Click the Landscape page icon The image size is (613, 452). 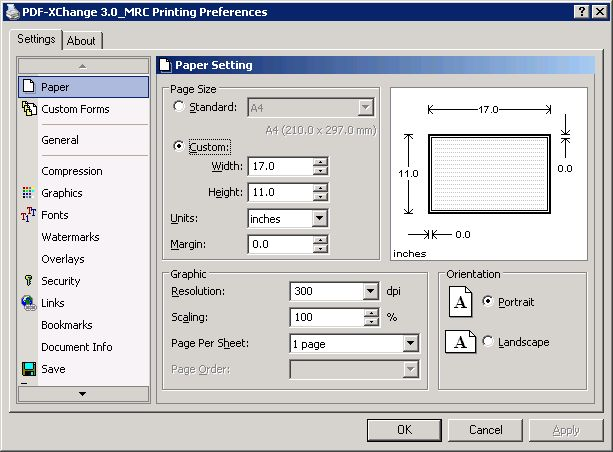tap(461, 342)
